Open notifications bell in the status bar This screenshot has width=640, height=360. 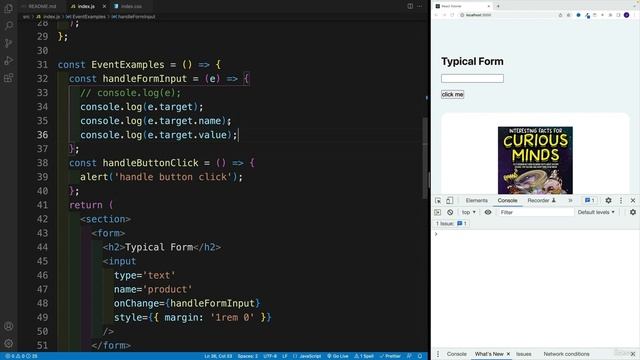420,356
